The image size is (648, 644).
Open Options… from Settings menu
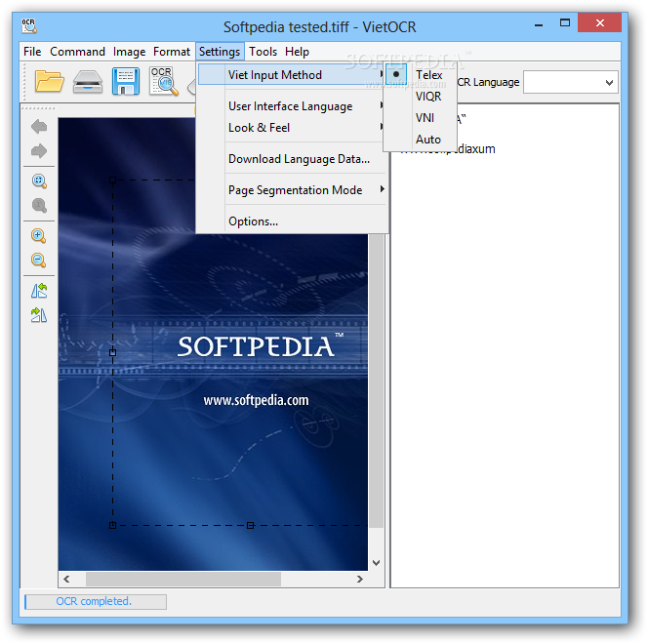pos(292,221)
